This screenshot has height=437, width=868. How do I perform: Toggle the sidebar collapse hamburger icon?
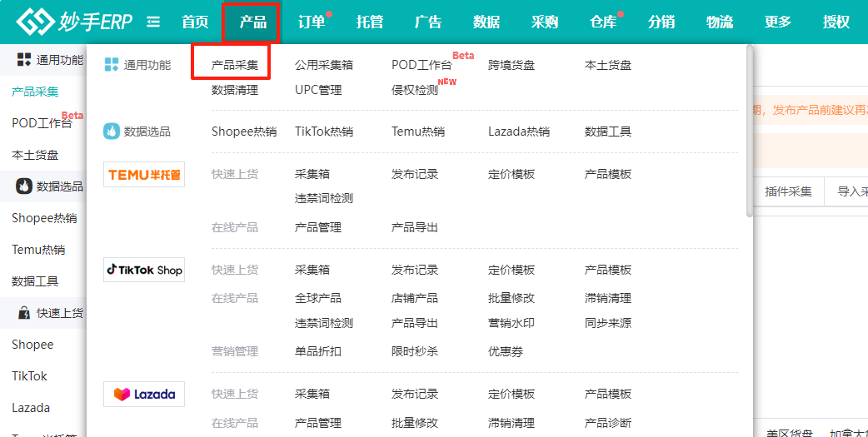click(153, 22)
